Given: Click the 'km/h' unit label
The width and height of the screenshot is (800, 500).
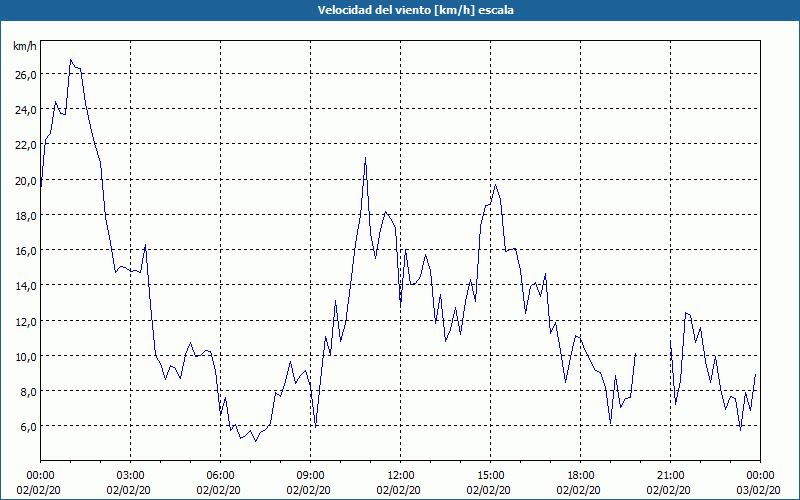Looking at the screenshot, I should (x=25, y=46).
